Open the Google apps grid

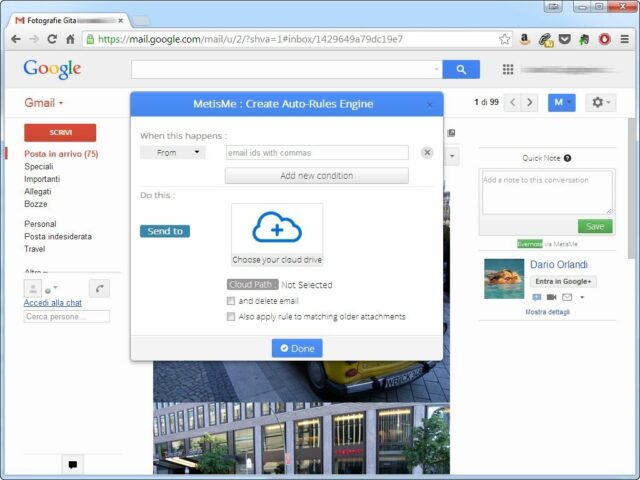[x=507, y=69]
